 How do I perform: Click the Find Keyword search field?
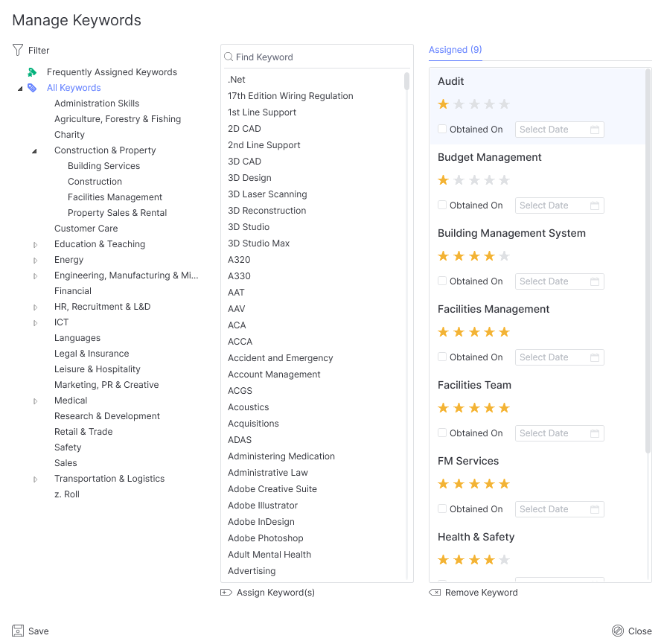tap(320, 57)
